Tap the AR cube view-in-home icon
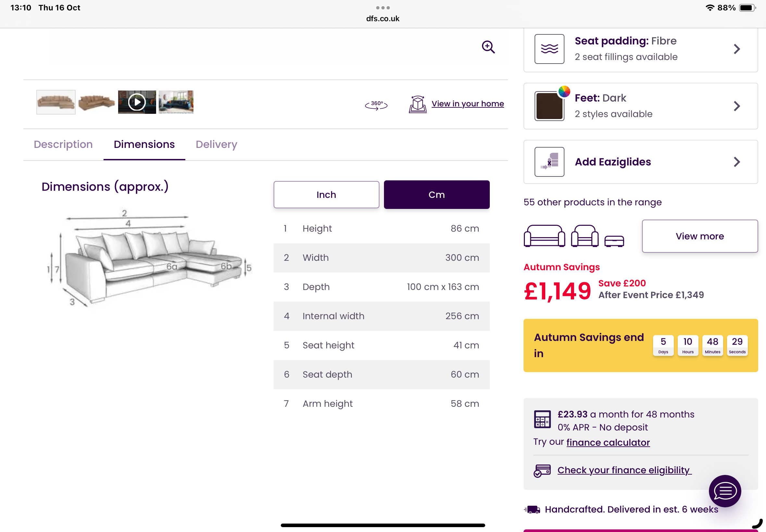The width and height of the screenshot is (766, 532). (x=417, y=105)
